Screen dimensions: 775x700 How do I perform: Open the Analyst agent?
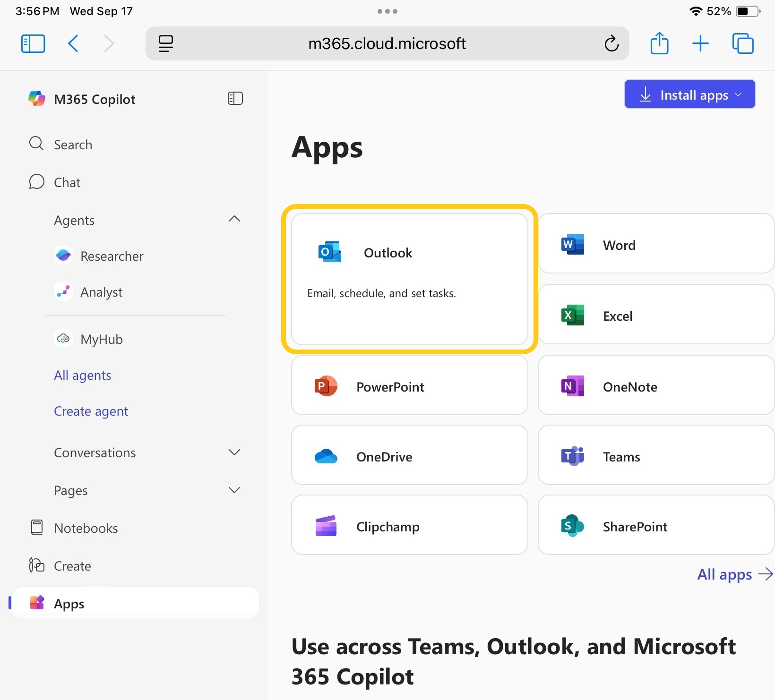(102, 292)
